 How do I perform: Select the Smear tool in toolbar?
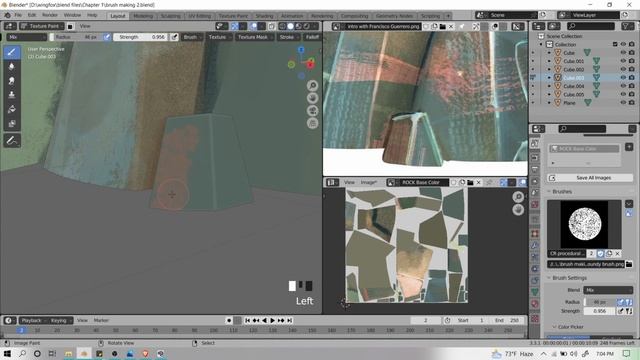[x=12, y=81]
